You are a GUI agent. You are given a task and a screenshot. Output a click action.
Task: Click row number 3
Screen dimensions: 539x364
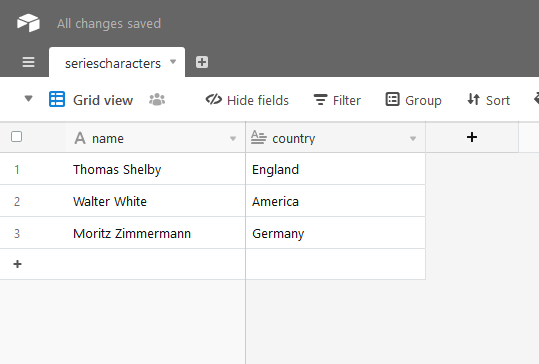(x=17, y=234)
